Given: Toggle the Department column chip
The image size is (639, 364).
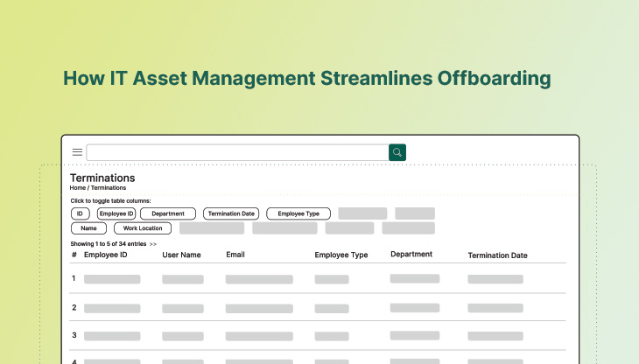Looking at the screenshot, I should (x=168, y=213).
